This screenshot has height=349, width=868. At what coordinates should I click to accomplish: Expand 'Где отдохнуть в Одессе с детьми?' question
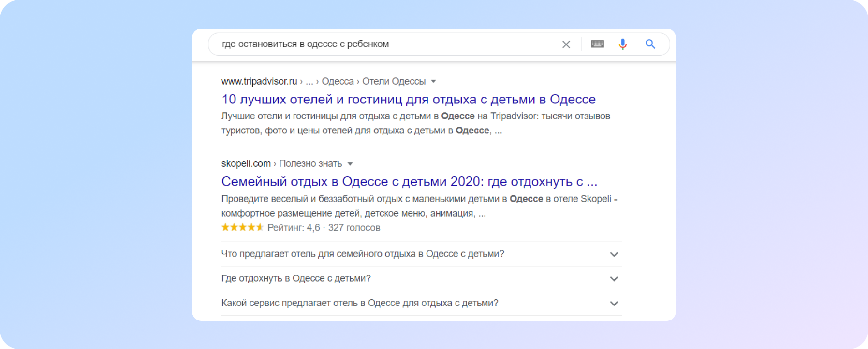(421, 278)
